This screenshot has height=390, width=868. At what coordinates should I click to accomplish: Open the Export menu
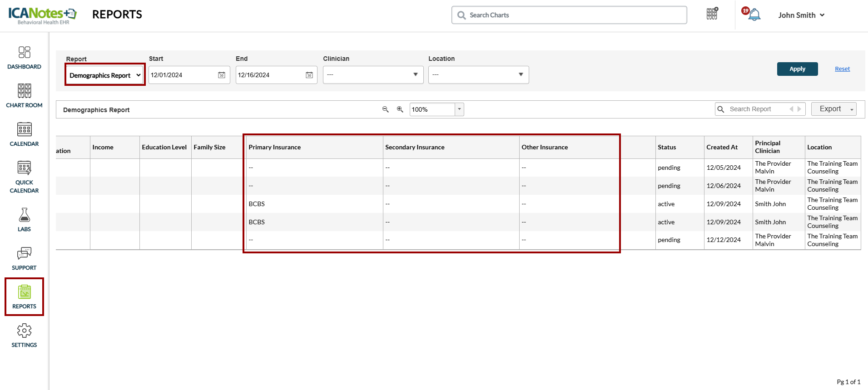click(833, 109)
